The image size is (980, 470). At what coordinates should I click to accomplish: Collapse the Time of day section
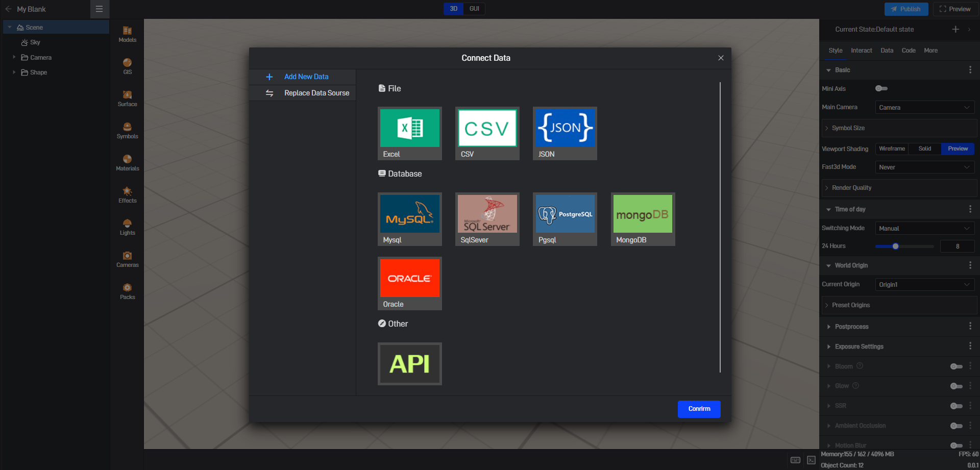[x=828, y=209]
